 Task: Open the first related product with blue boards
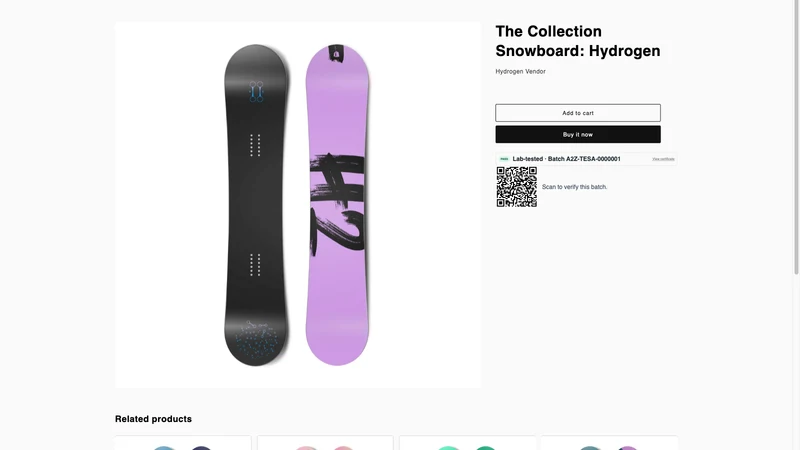coord(183,443)
